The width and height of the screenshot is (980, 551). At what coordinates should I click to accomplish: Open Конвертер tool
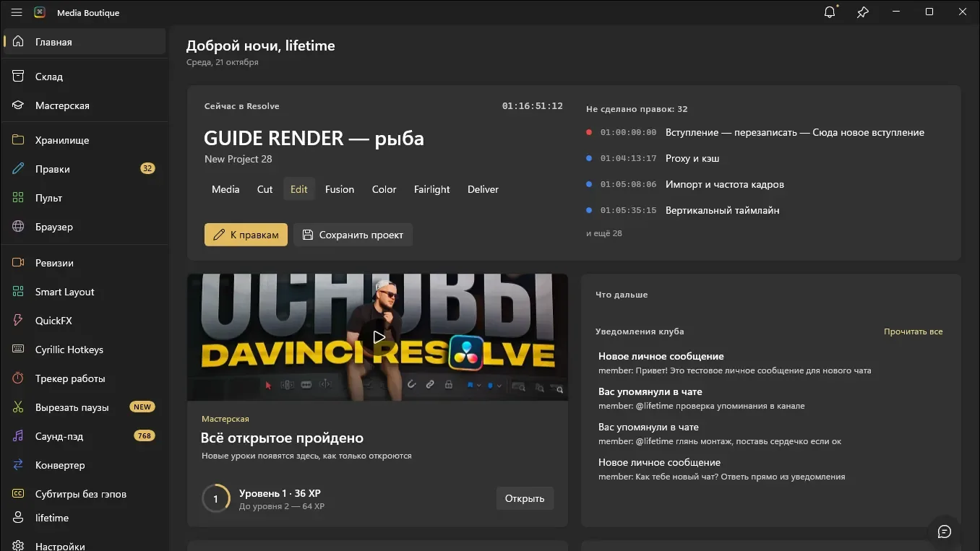[85, 465]
